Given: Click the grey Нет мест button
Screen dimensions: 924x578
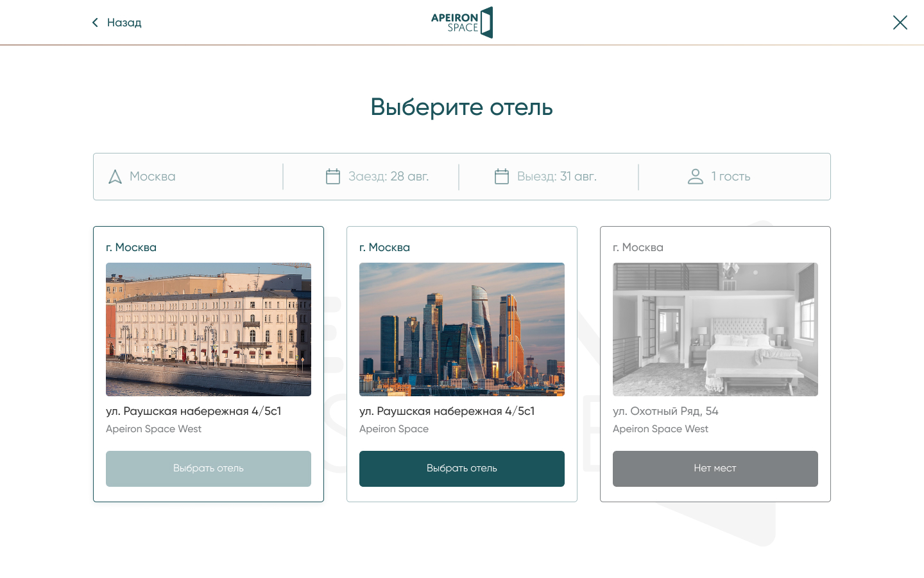Looking at the screenshot, I should pos(715,469).
